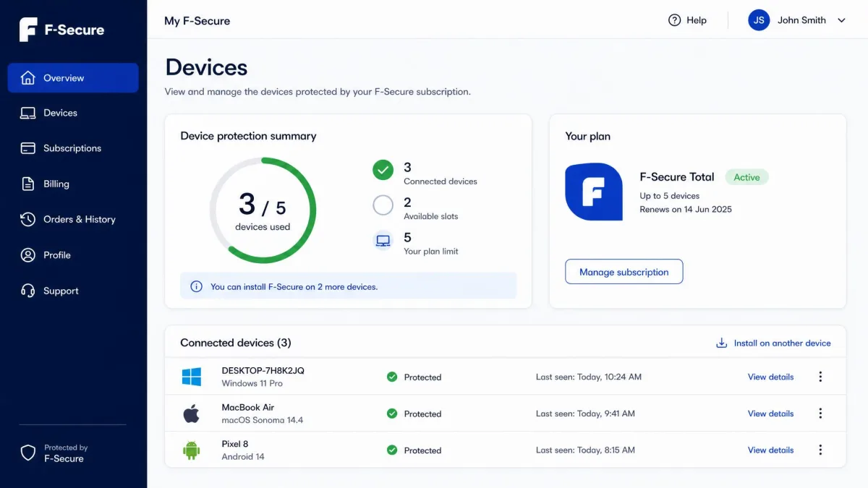
Task: Click the JS user avatar
Action: pyautogui.click(x=759, y=20)
